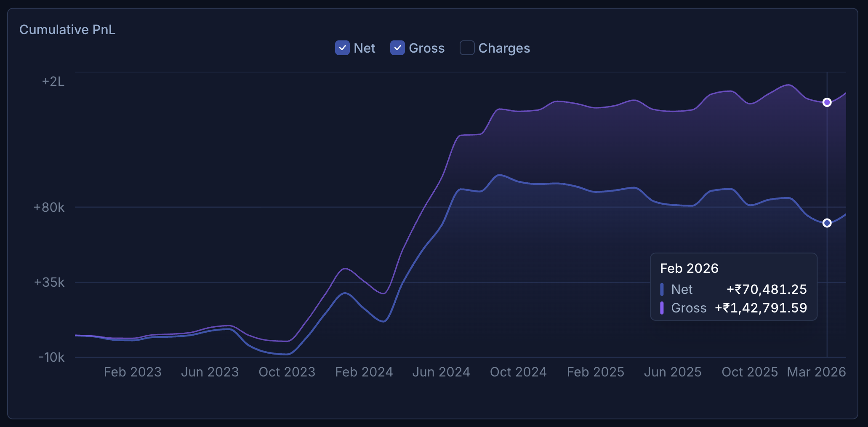
Task: Click the Cumulative PnL chart title
Action: (67, 29)
